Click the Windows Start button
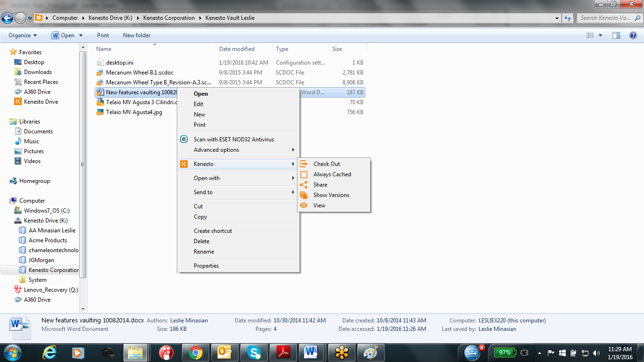644x362 pixels. [12, 353]
